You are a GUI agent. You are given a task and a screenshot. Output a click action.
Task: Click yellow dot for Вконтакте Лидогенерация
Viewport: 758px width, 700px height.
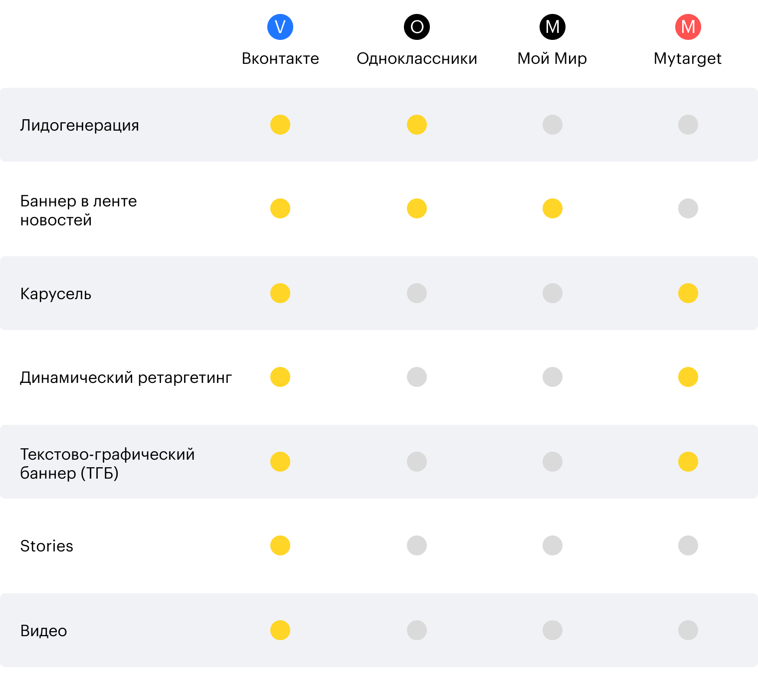pyautogui.click(x=280, y=125)
